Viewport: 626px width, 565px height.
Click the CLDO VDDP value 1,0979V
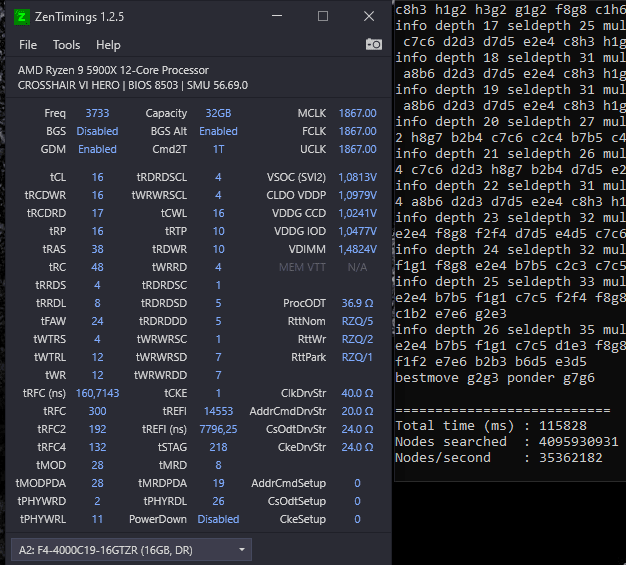coord(357,195)
